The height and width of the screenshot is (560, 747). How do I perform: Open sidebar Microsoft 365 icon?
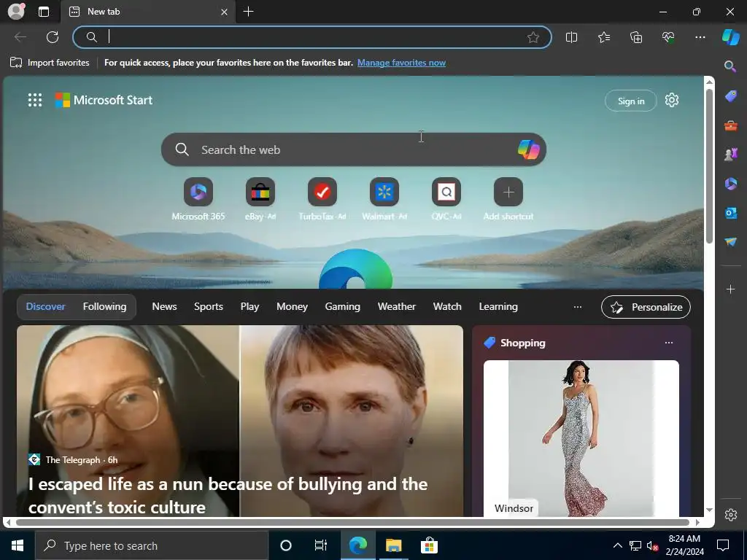tap(731, 183)
